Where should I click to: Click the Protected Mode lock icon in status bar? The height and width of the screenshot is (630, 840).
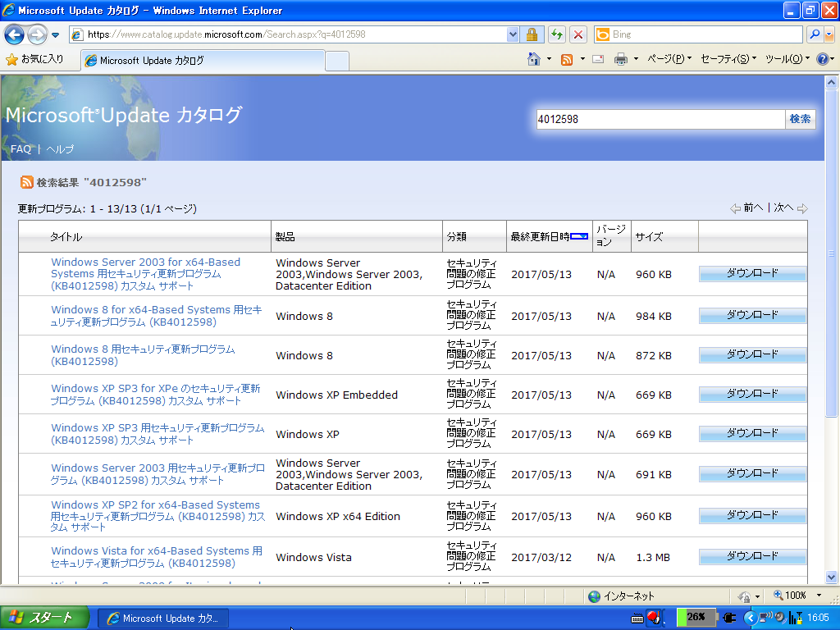743,596
